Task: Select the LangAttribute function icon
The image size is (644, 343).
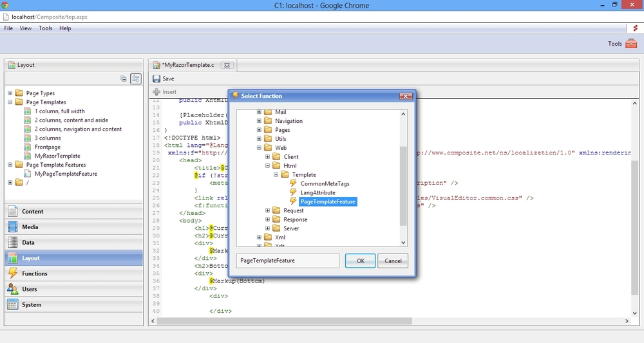Action: click(x=294, y=192)
